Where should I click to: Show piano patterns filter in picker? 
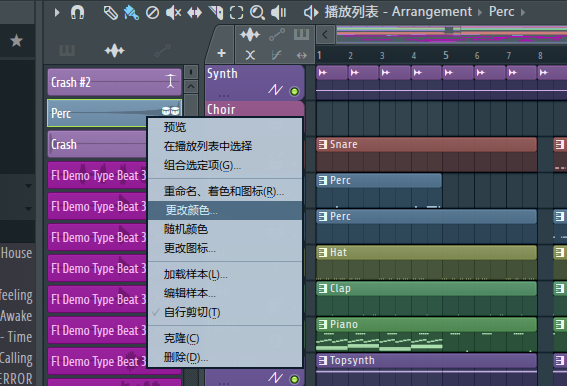click(67, 51)
